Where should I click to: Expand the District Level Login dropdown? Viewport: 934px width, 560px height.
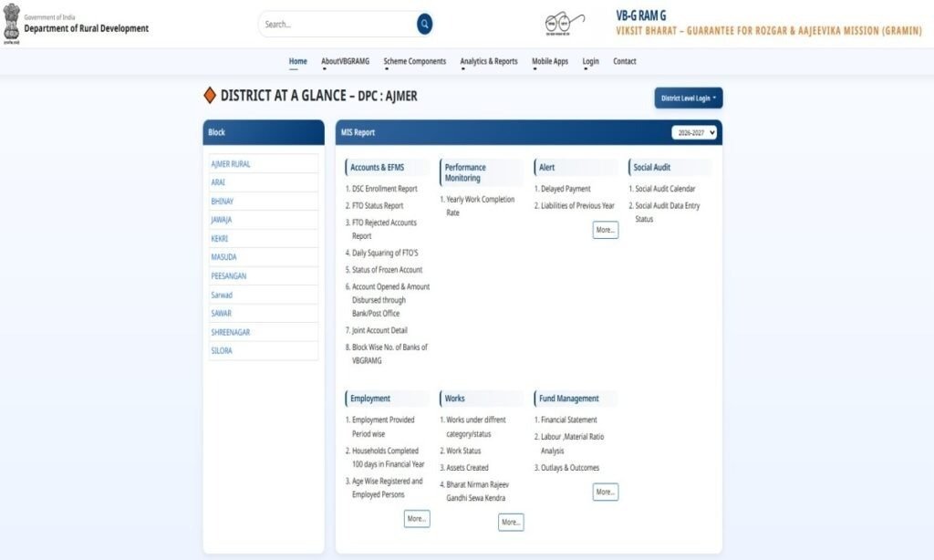click(x=688, y=99)
